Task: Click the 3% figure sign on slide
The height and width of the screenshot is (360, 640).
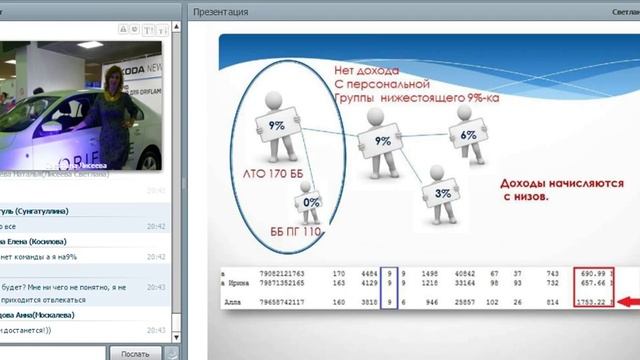Action: coord(442,193)
